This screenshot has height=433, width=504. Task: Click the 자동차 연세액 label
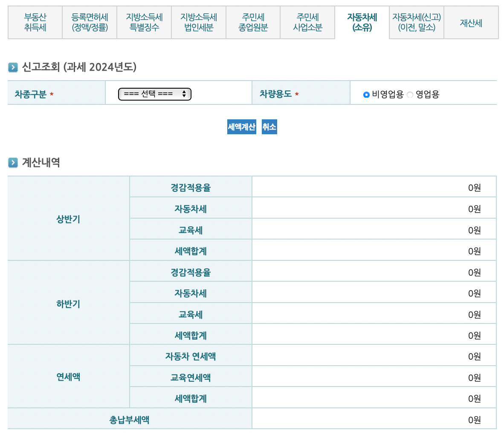pyautogui.click(x=191, y=356)
